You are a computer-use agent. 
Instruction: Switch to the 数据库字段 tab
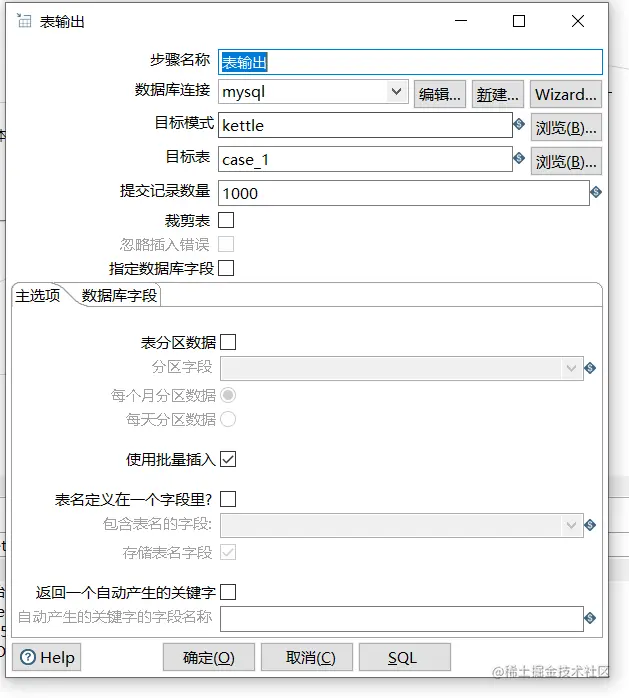click(119, 295)
